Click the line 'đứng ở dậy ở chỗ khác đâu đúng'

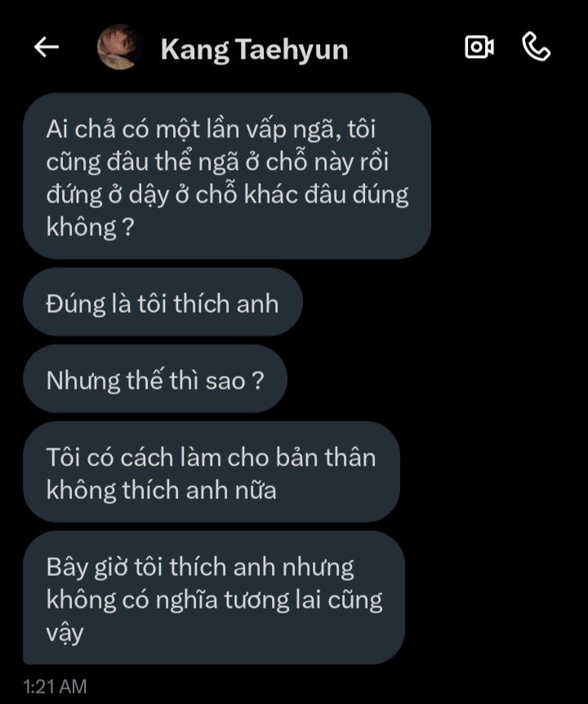click(227, 195)
